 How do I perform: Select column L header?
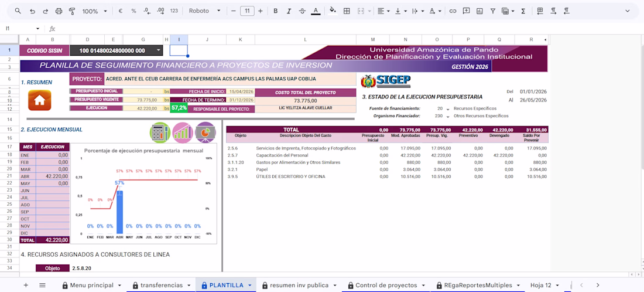pos(305,39)
